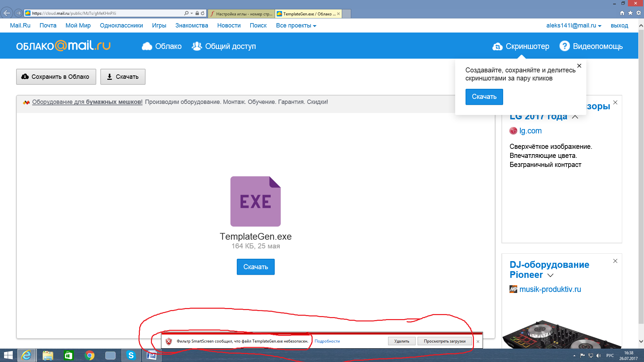Open the Почта menu link

point(48,25)
